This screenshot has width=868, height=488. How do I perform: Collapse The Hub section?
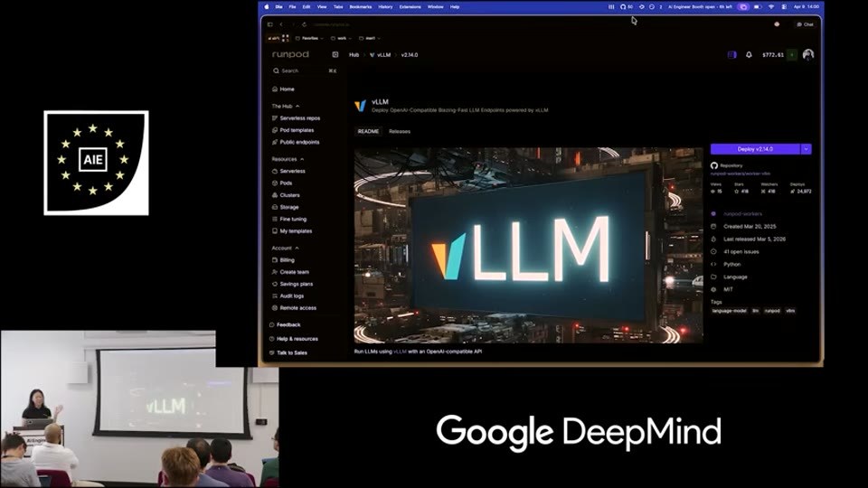pos(286,107)
